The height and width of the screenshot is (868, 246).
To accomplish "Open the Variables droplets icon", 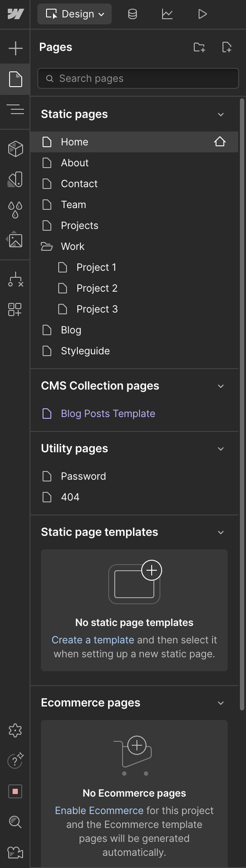I will point(15,210).
